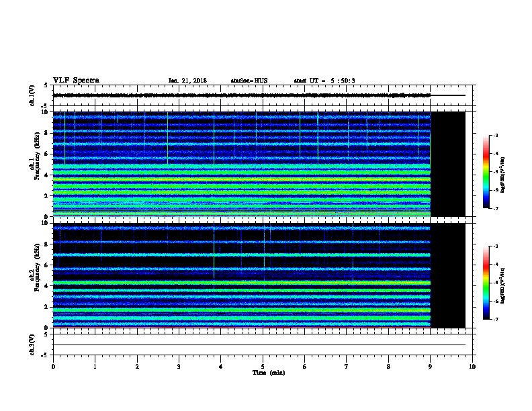Click time axis tick label "3"

(x=179, y=367)
